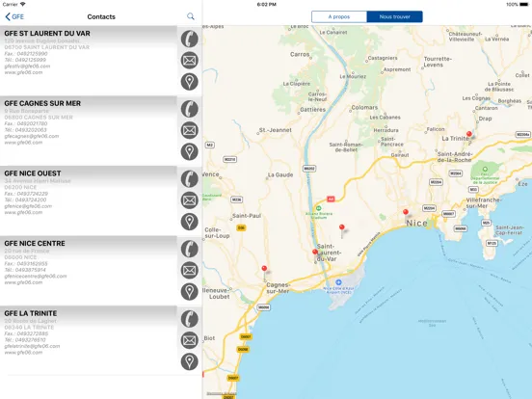Tap the Colomars map label
The image size is (532, 399).
click(x=364, y=107)
